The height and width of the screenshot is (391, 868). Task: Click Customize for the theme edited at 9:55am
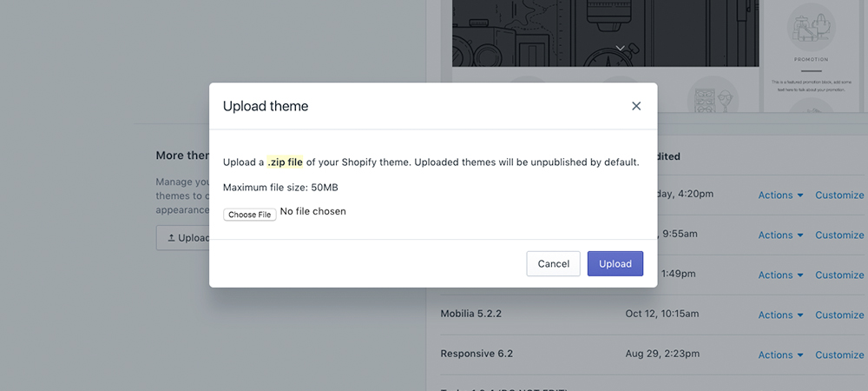pyautogui.click(x=839, y=235)
